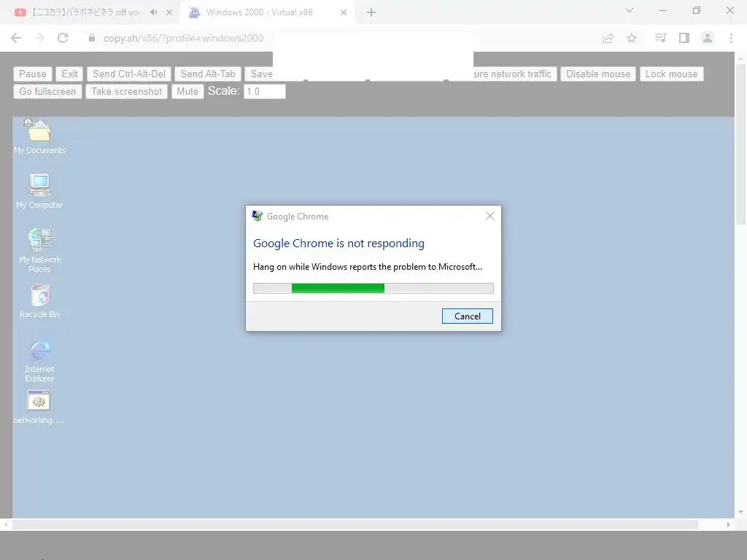Click Send Alt-Tab button
This screenshot has height=560, width=747.
click(208, 74)
